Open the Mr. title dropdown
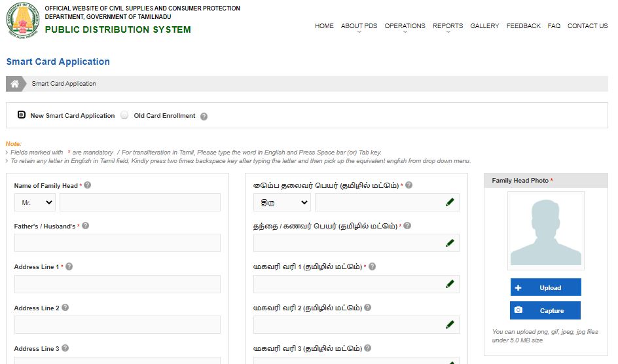The width and height of the screenshot is (618, 364). coord(35,202)
